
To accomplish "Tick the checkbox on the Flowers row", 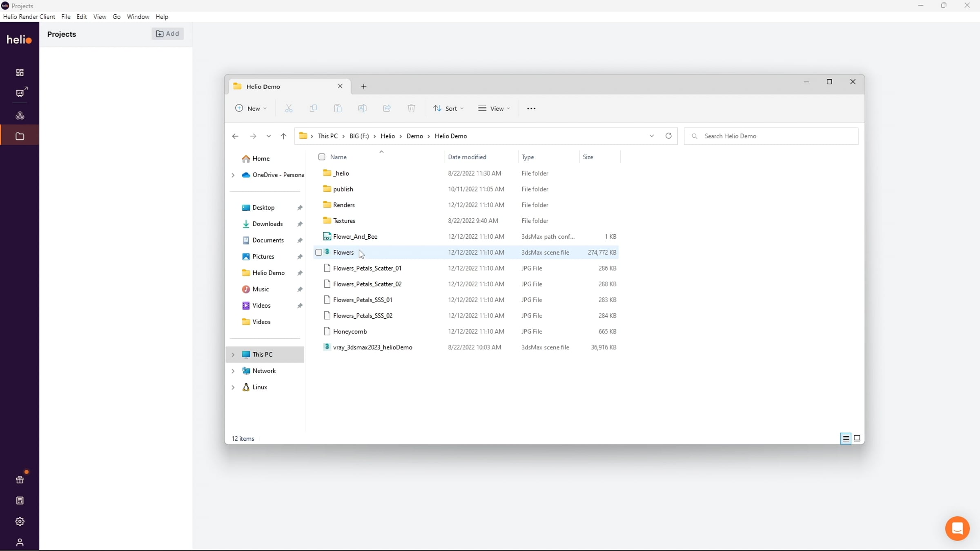I will 319,252.
